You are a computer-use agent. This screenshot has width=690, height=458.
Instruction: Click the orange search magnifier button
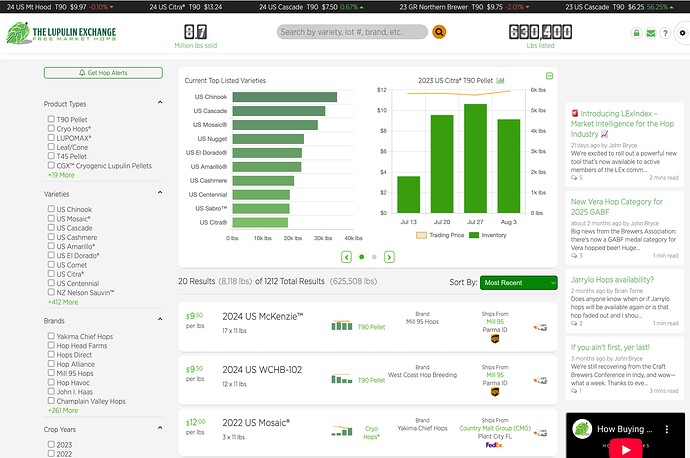pyautogui.click(x=439, y=32)
